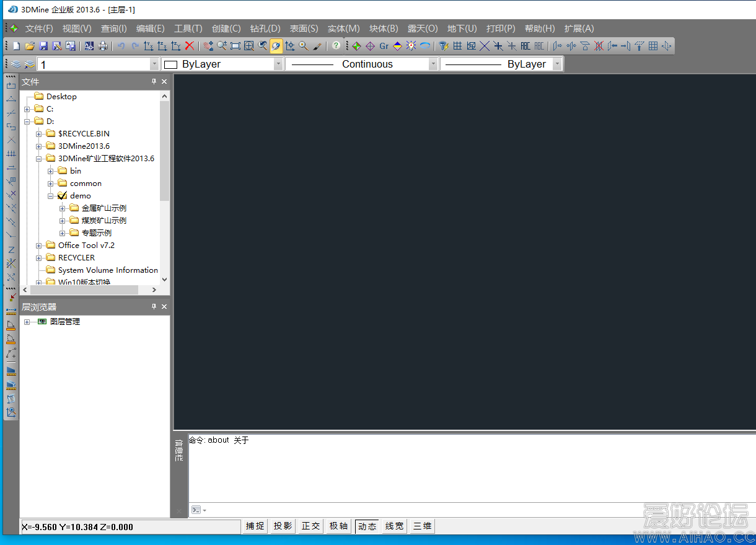Select the RECYCLER folder
Image resolution: width=756 pixels, height=545 pixels.
(x=76, y=257)
